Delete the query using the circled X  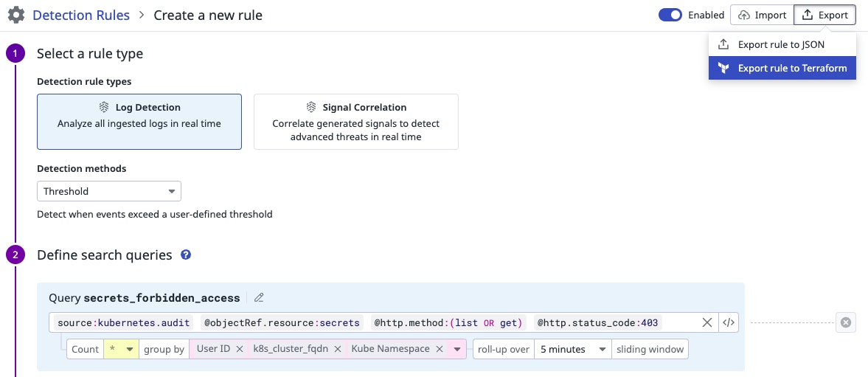point(846,322)
